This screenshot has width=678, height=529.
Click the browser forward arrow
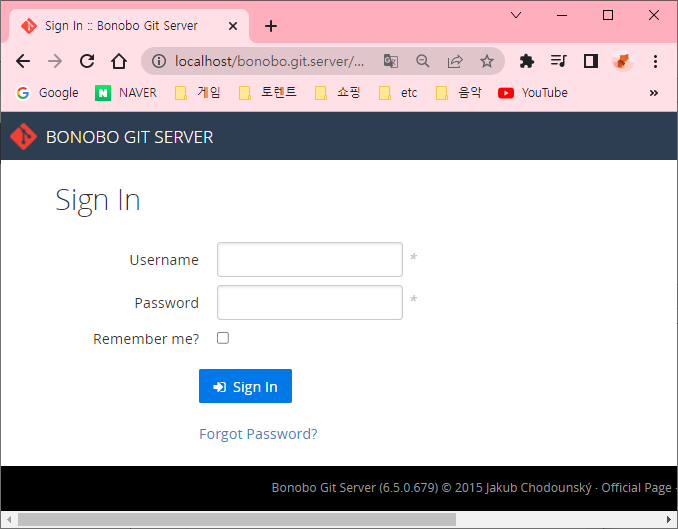pyautogui.click(x=55, y=61)
